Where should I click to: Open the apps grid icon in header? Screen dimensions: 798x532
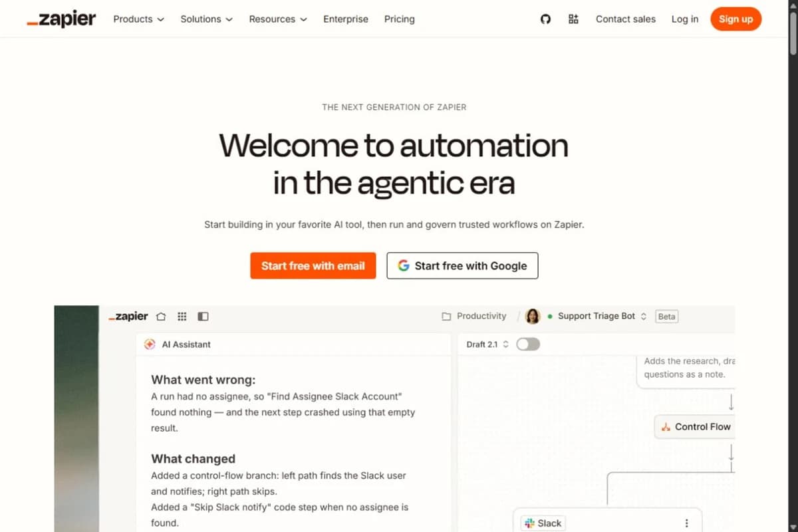(x=573, y=19)
